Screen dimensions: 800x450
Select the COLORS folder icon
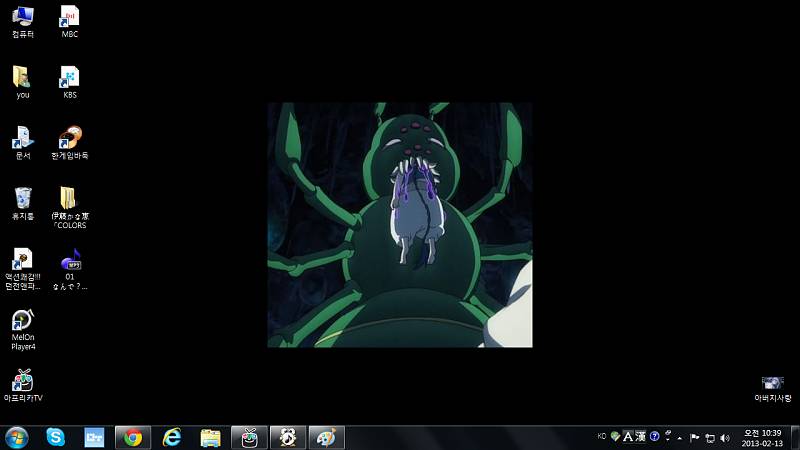[x=69, y=198]
